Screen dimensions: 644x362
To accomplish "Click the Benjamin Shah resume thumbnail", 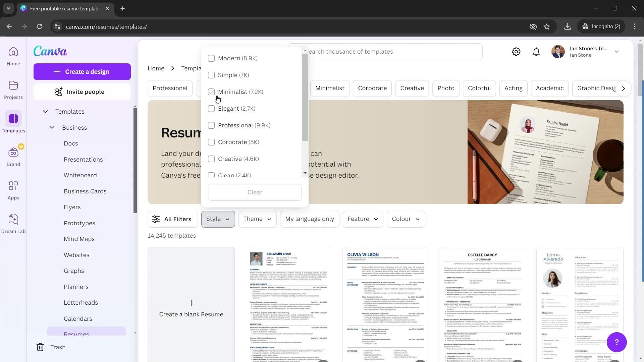I will tap(288, 305).
